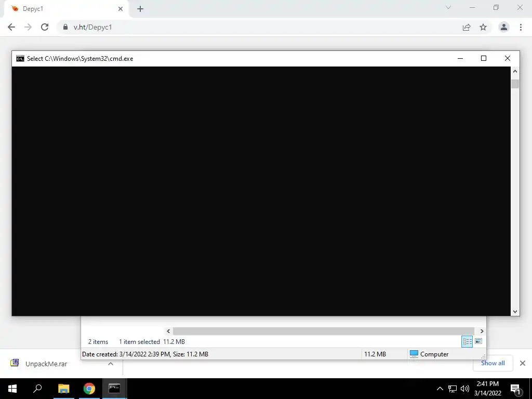Click Explorer horizontal scroll left arrow
Viewport: 532px width, 399px height.
tap(169, 331)
